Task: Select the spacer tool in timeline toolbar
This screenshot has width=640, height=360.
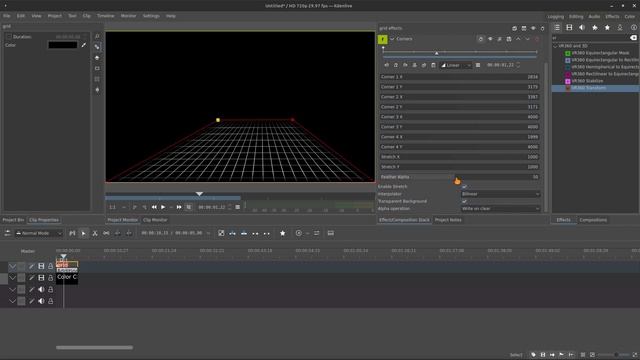Action: coord(106,233)
